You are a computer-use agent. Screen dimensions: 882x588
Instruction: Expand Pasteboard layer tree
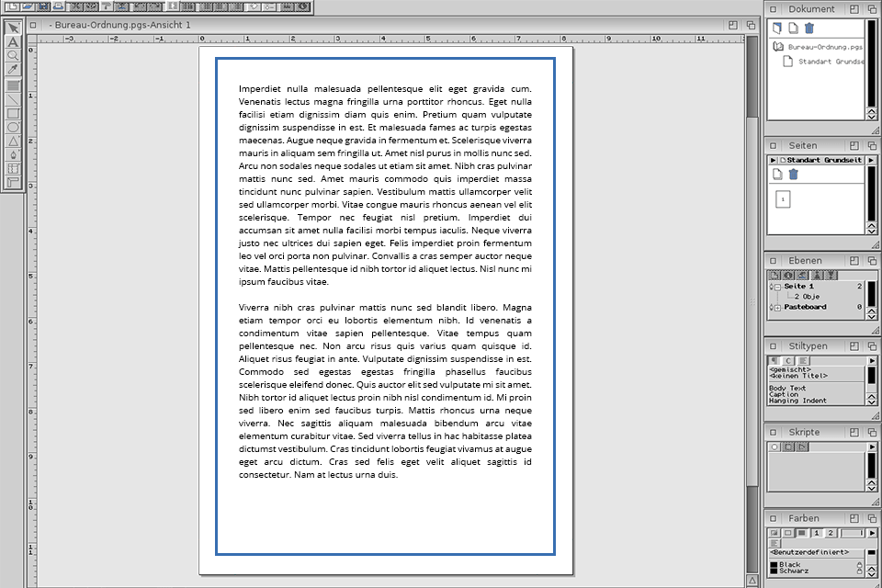777,308
